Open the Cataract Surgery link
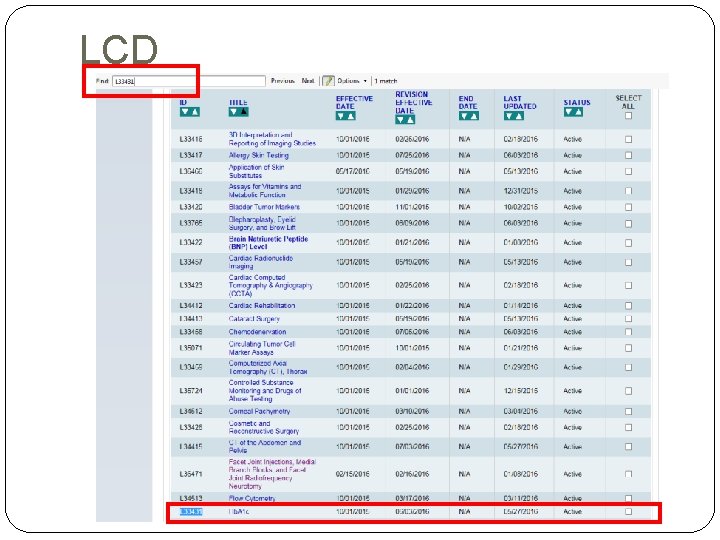This screenshot has width=720, height=540. tap(254, 319)
